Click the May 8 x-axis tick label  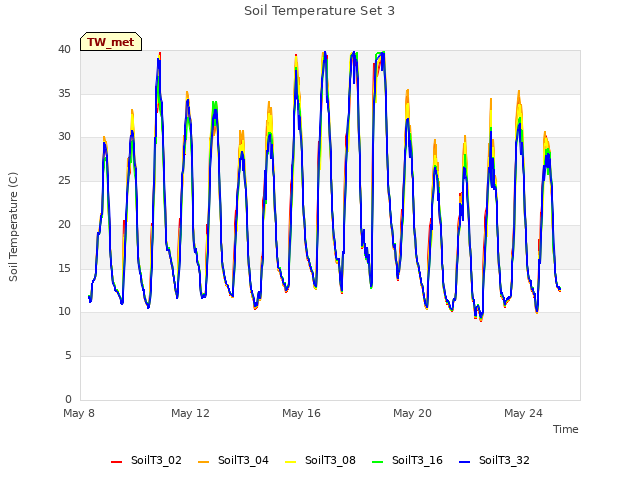(79, 413)
